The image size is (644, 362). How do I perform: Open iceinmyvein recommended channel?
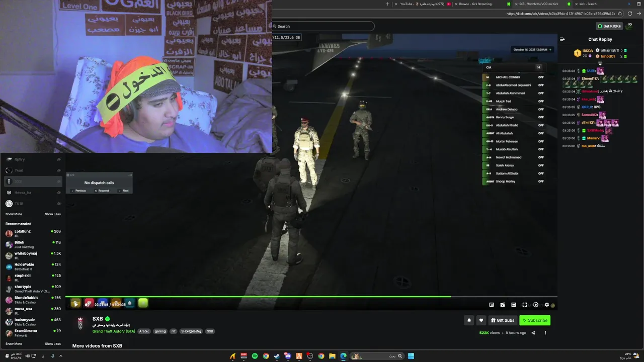[33, 322]
